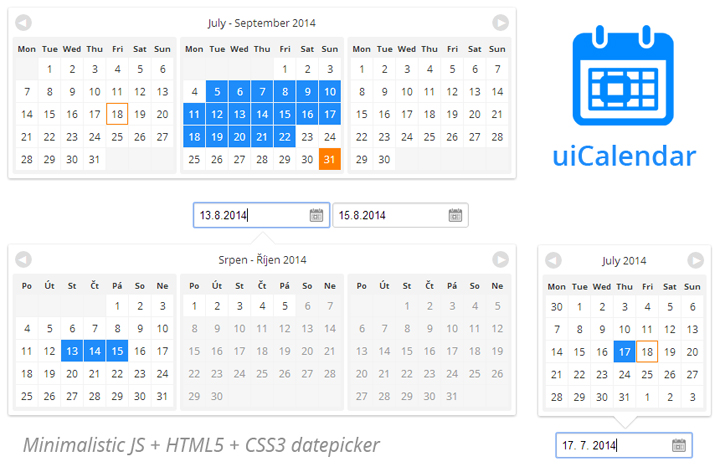Select greyed day 31 in Říjen calendar
This screenshot has width=720, height=472.
click(452, 396)
